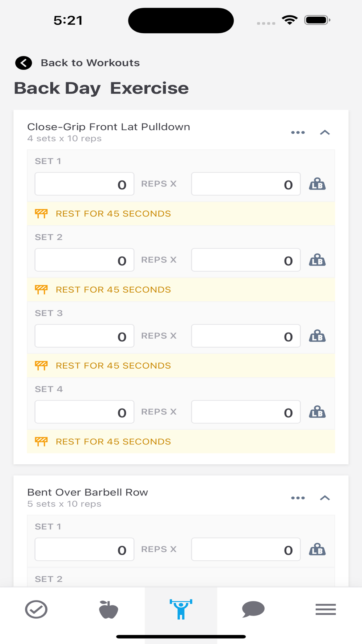Image resolution: width=362 pixels, height=644 pixels.
Task: Go Back to Workouts
Action: point(90,63)
